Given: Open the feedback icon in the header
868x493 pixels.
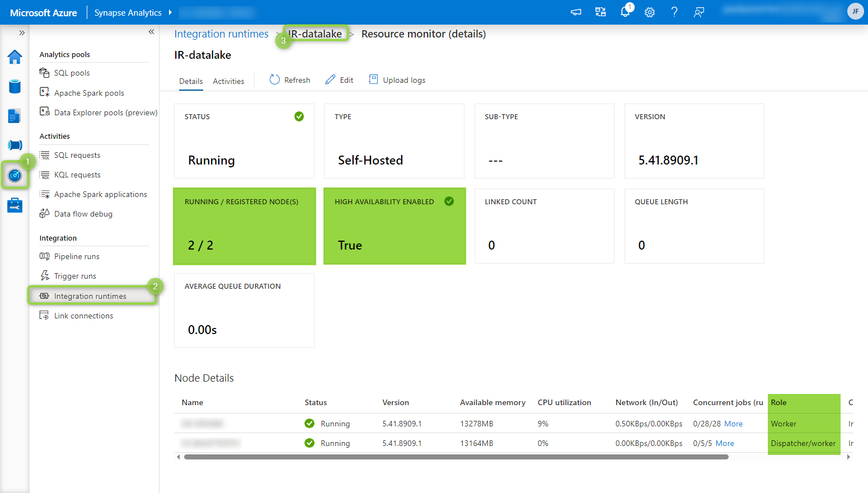Looking at the screenshot, I should click(x=699, y=12).
